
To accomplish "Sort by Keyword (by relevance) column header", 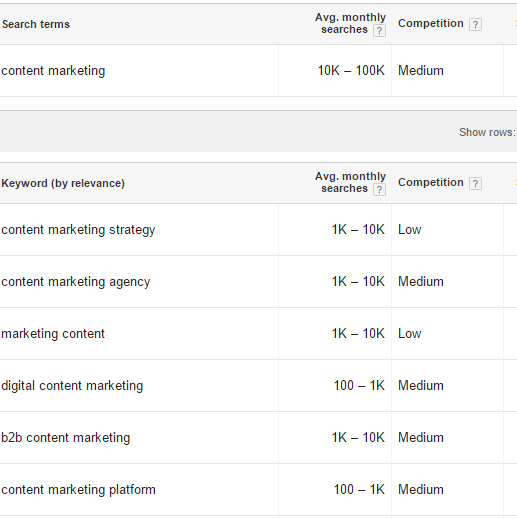I will coord(63,183).
